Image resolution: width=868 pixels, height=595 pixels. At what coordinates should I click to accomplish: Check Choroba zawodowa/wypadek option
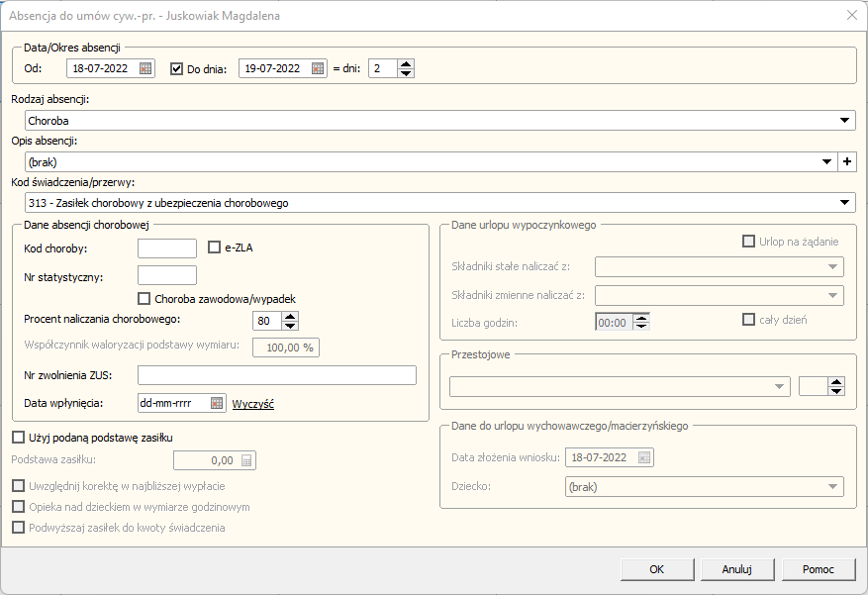click(x=145, y=298)
